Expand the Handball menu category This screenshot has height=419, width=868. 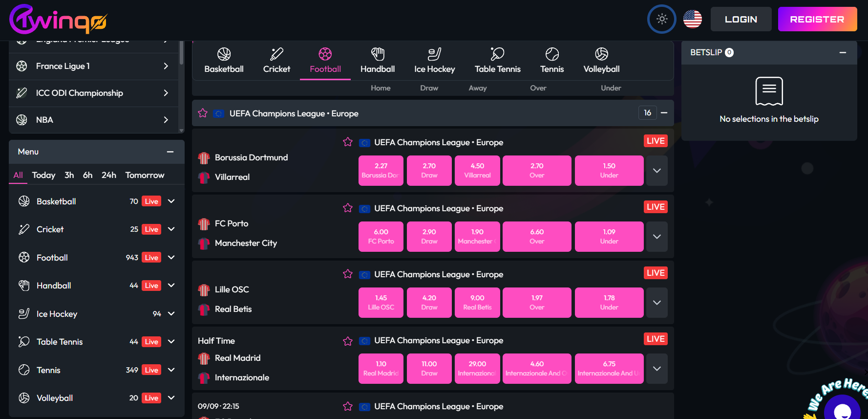(171, 285)
